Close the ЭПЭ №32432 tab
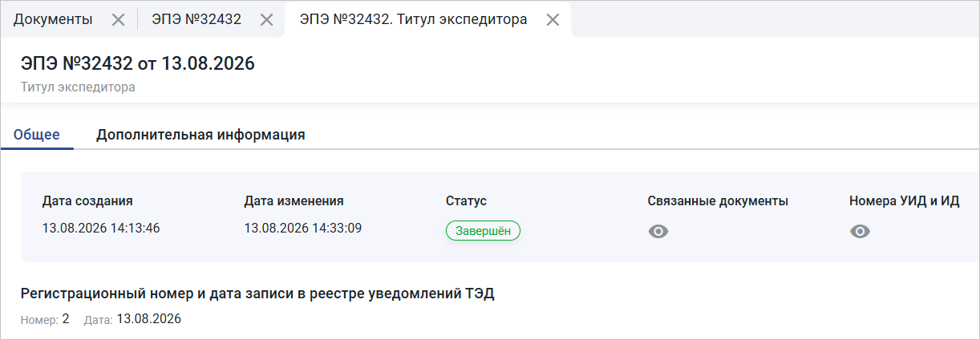980x340 pixels. (267, 21)
